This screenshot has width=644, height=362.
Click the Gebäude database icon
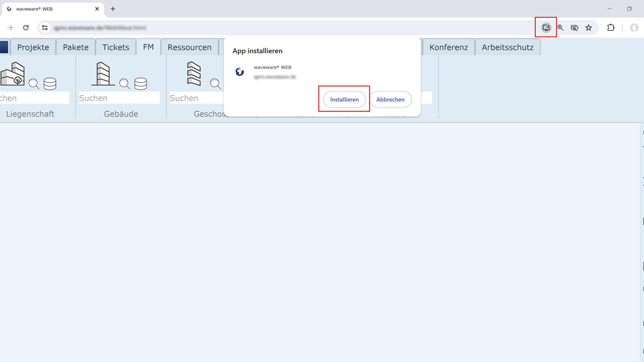click(x=140, y=84)
